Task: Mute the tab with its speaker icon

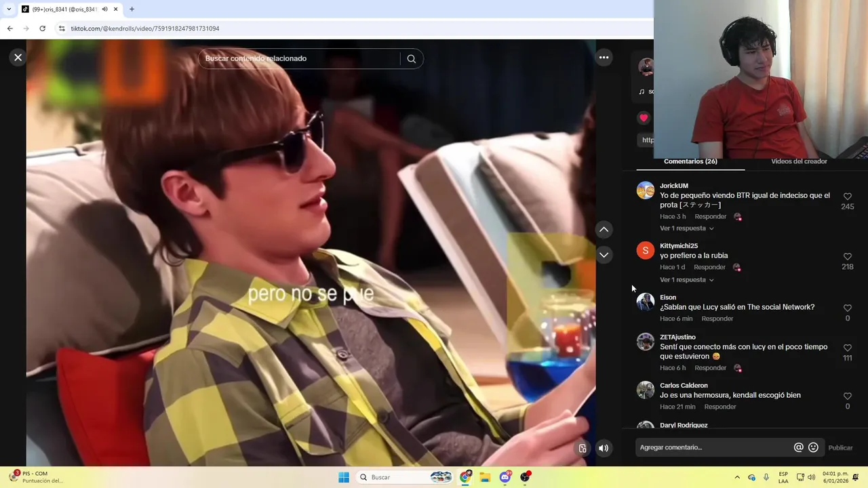Action: 104,9
